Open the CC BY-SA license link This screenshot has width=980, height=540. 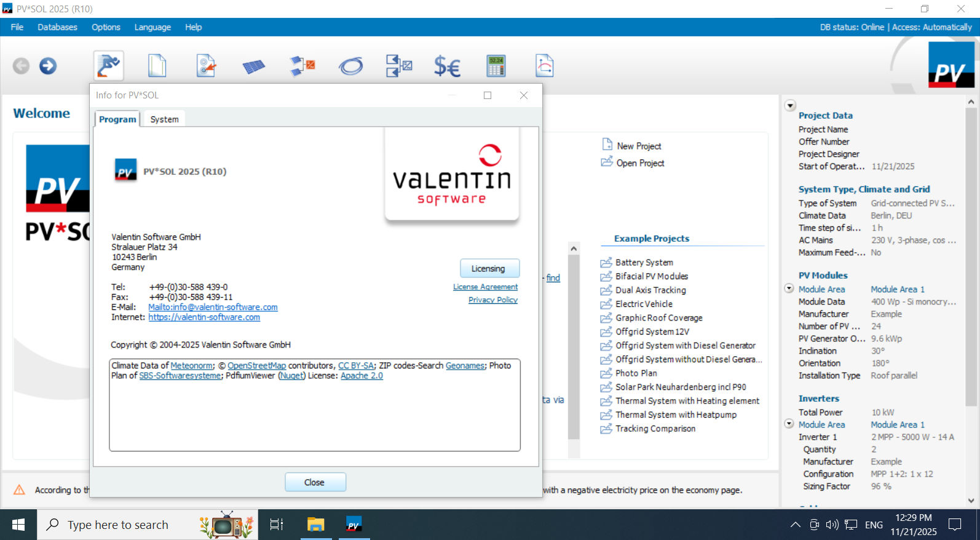pyautogui.click(x=356, y=365)
